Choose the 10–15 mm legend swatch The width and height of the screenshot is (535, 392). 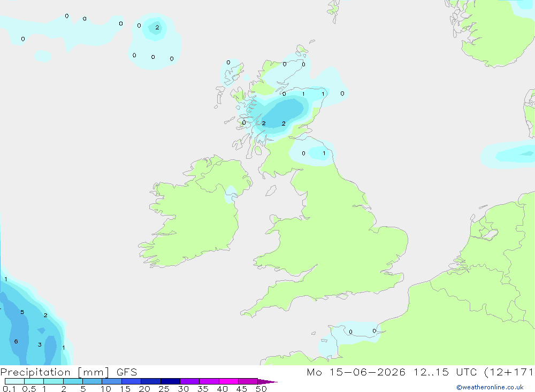coord(112,381)
